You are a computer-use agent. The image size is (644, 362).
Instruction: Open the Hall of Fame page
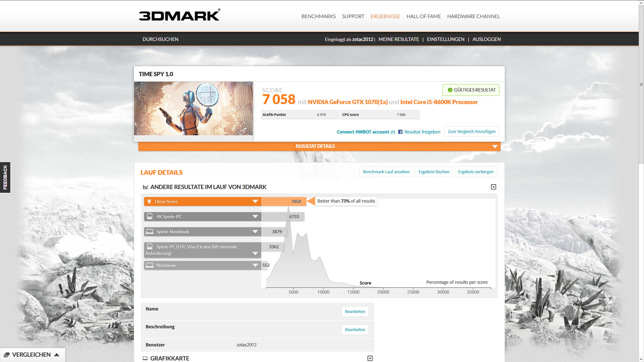coord(424,16)
